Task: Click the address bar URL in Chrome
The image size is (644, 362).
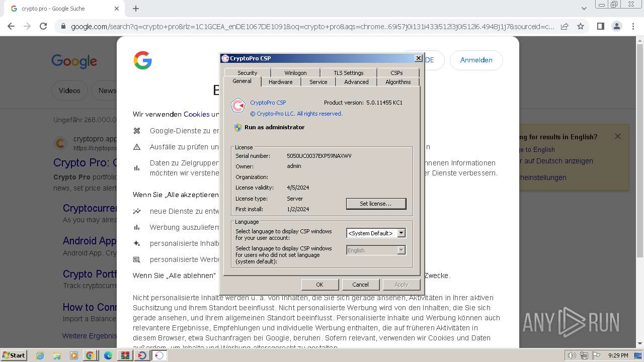Action: point(312,27)
